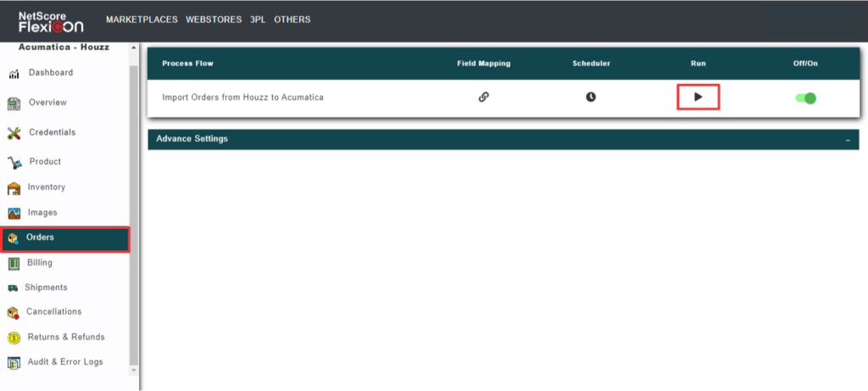Click the Credentials tools icon
Viewport: 868px width, 391px height.
click(14, 133)
